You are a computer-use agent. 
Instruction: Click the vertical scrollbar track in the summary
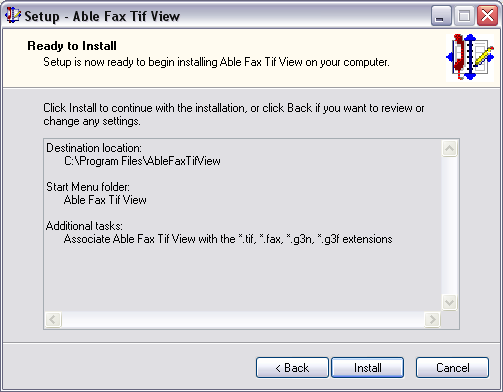pyautogui.click(x=450, y=225)
